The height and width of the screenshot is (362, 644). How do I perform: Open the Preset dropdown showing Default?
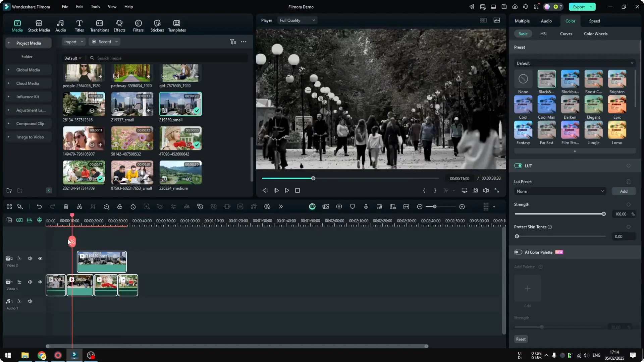click(x=574, y=63)
